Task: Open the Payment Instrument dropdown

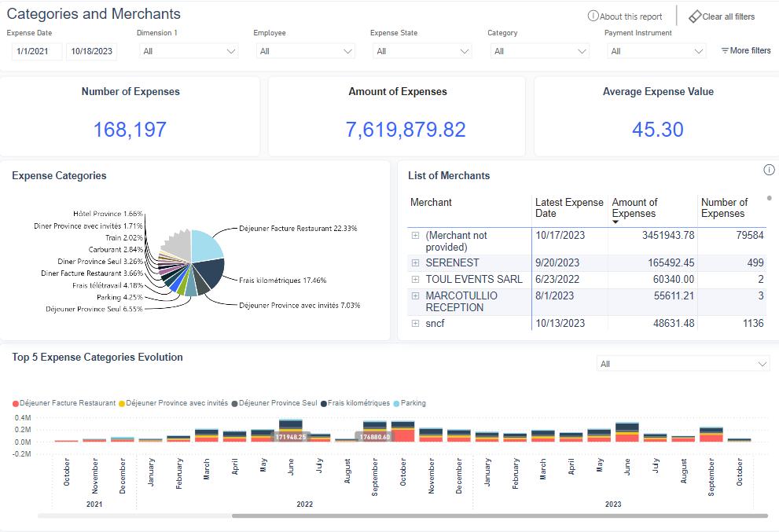Action: 656,51
